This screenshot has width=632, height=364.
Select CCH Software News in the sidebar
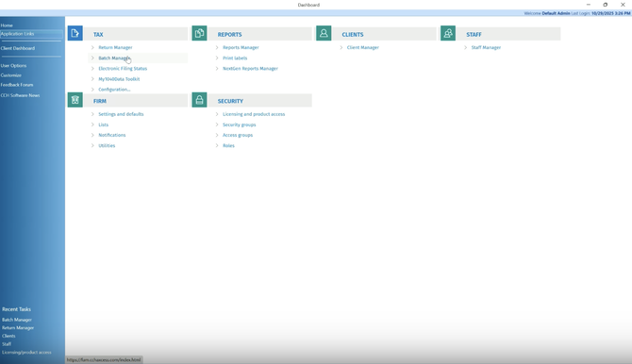coord(20,95)
